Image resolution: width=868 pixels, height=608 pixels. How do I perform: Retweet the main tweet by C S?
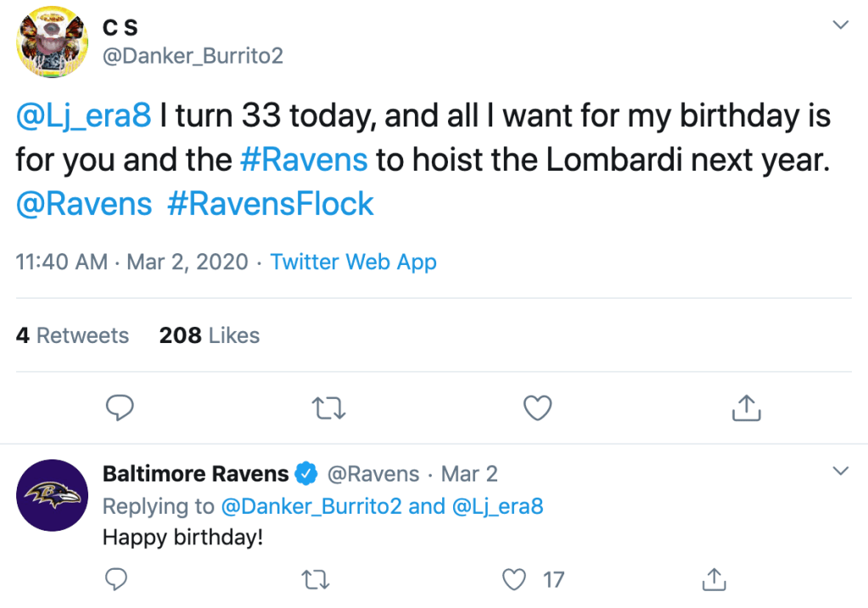(x=329, y=408)
